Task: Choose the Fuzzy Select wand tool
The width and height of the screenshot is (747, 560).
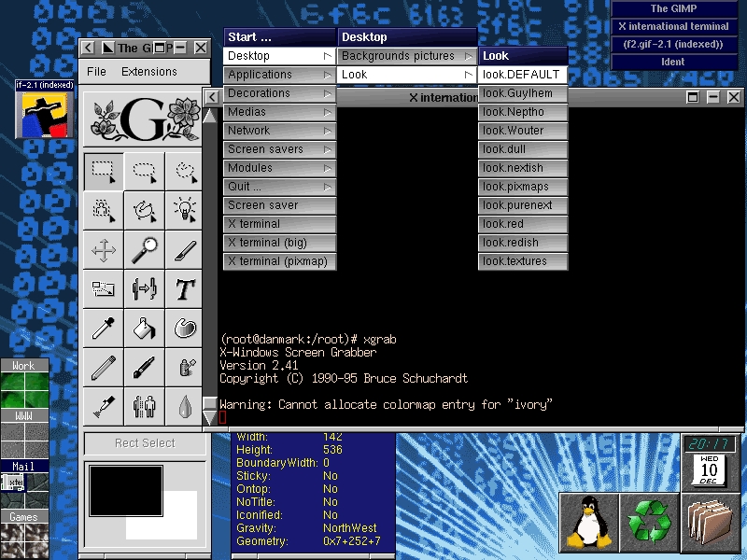Action: 103,210
